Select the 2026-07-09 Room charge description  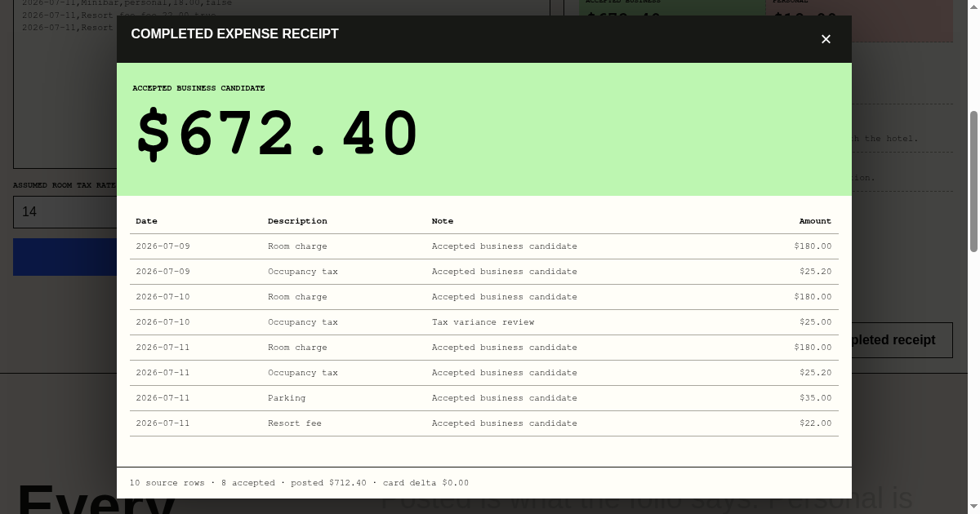tap(297, 246)
